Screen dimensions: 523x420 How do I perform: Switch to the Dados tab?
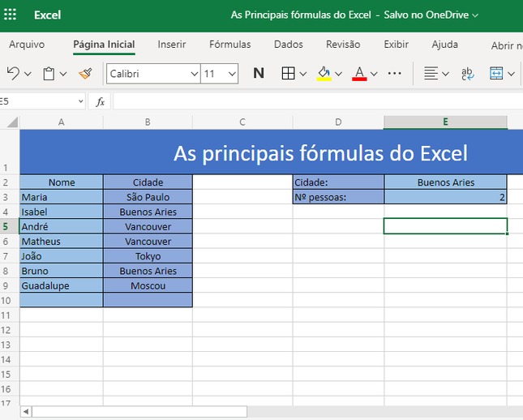point(289,45)
